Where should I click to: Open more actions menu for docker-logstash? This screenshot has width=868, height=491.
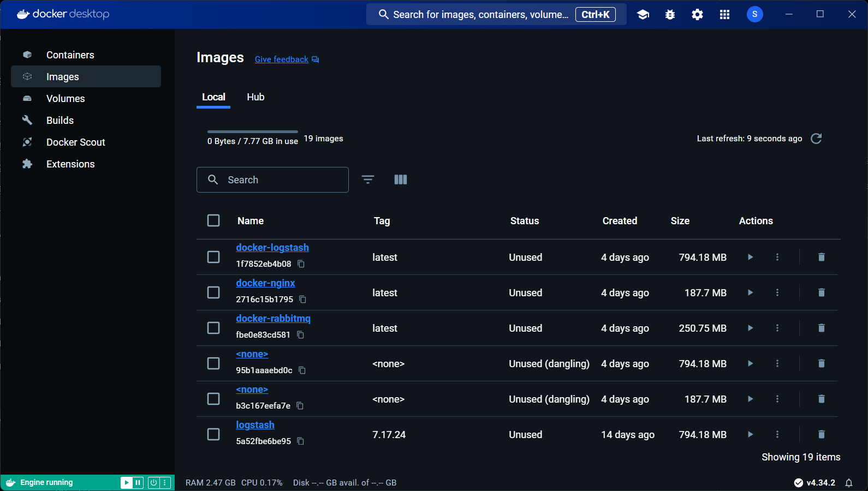777,257
